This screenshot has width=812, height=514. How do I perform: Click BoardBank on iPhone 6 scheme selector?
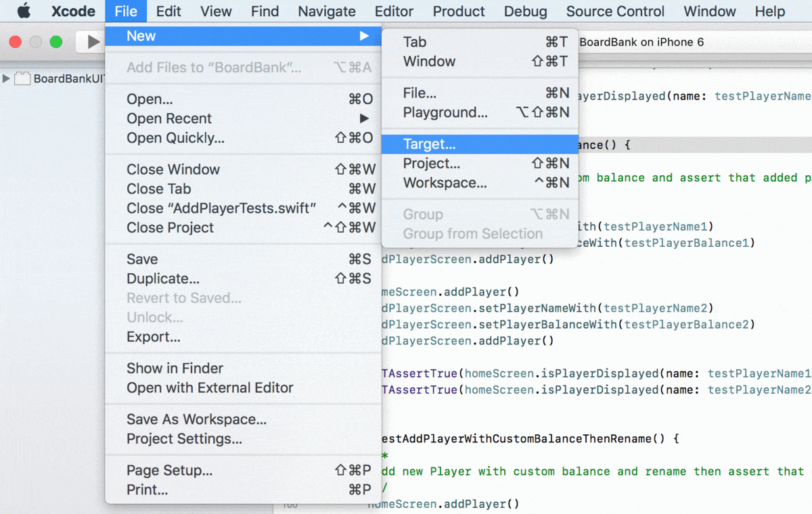(641, 42)
